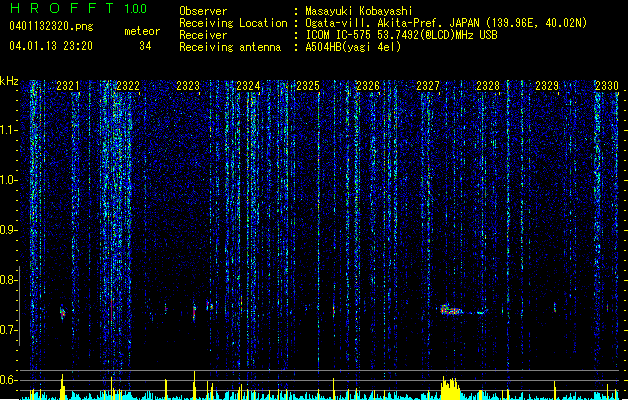Click the 0.8 kHz axis tick label
The height and width of the screenshot is (400, 629).
(8, 280)
